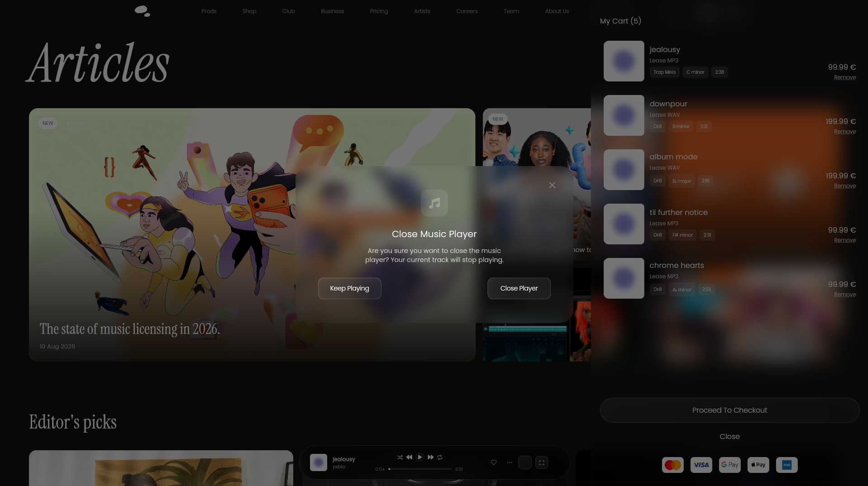868x486 pixels.
Task: Open the Shop navigation link
Action: 249,11
